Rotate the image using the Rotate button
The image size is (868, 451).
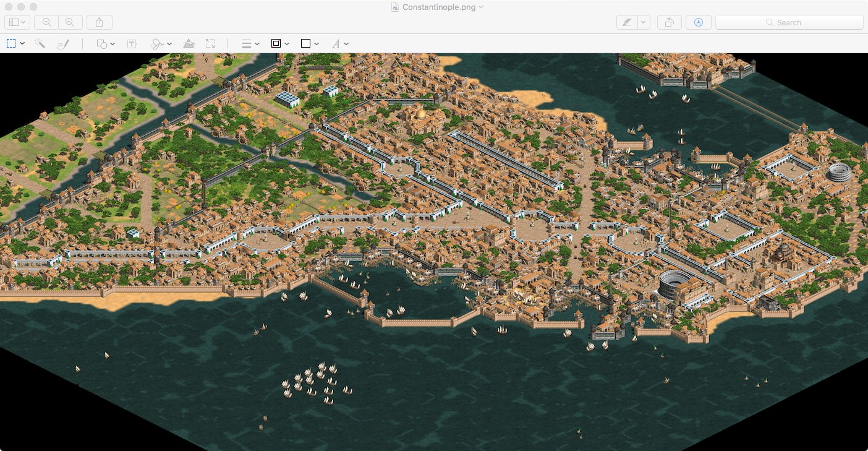coord(669,22)
